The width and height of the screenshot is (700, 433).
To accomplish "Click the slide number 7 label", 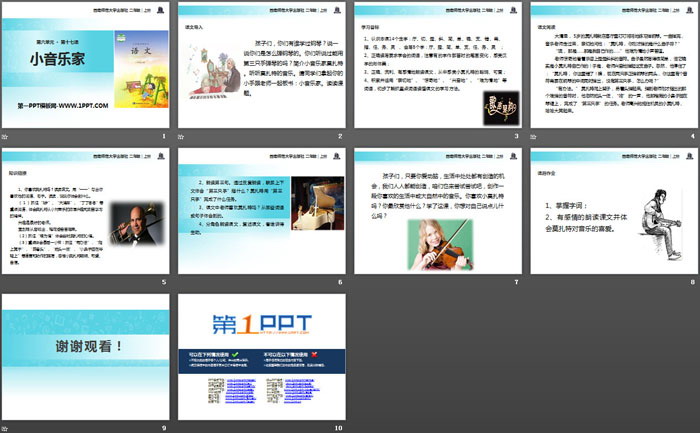I will pos(514,282).
